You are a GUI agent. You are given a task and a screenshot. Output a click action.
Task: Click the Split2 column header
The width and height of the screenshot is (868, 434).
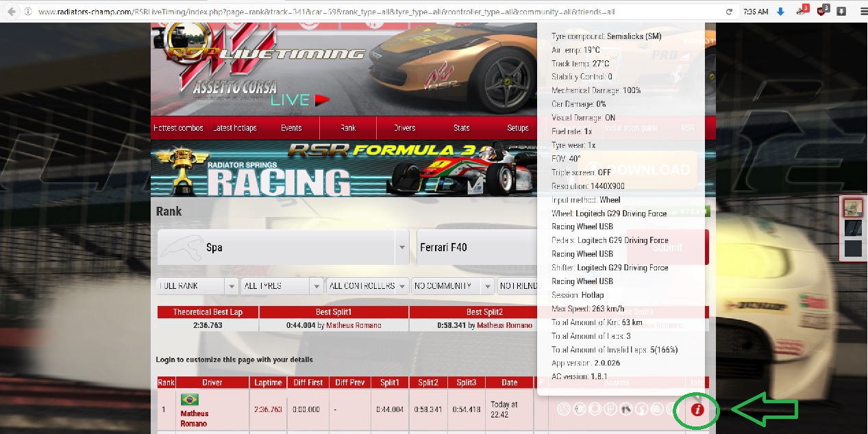(x=429, y=382)
